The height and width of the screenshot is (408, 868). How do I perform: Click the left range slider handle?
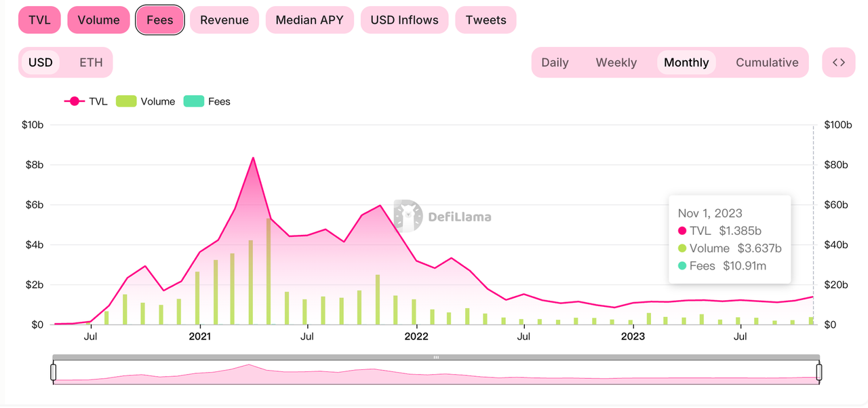click(54, 372)
